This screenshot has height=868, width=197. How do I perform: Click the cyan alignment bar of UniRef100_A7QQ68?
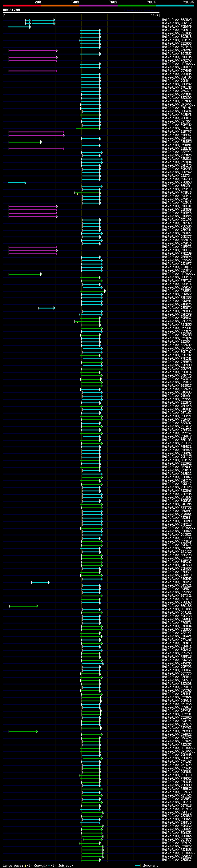(x=17, y=183)
